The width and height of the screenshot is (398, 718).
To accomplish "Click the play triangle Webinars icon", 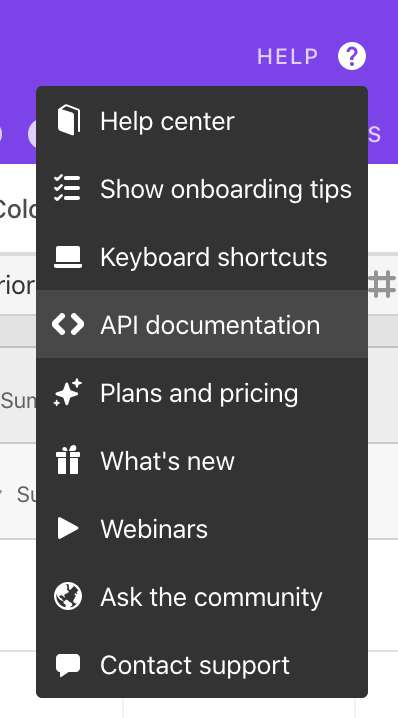I will click(68, 528).
